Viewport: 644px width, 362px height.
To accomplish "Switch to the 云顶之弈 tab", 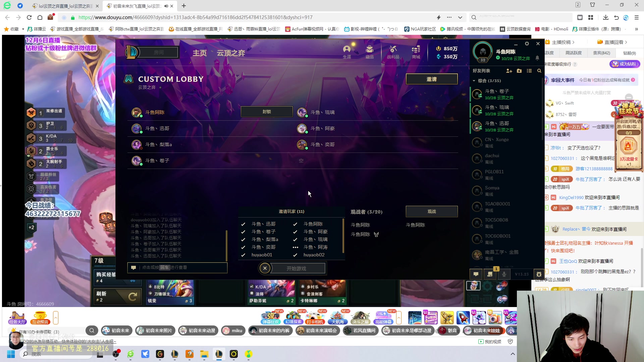I will click(231, 53).
